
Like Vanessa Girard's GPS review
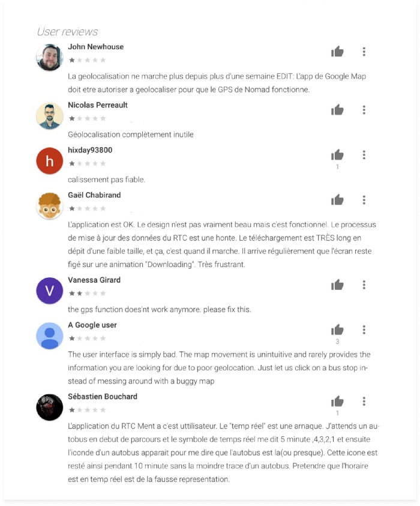pyautogui.click(x=337, y=285)
